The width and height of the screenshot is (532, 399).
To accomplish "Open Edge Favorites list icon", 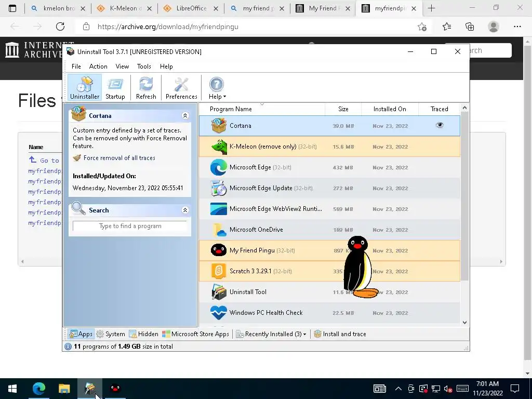I will tap(446, 26).
